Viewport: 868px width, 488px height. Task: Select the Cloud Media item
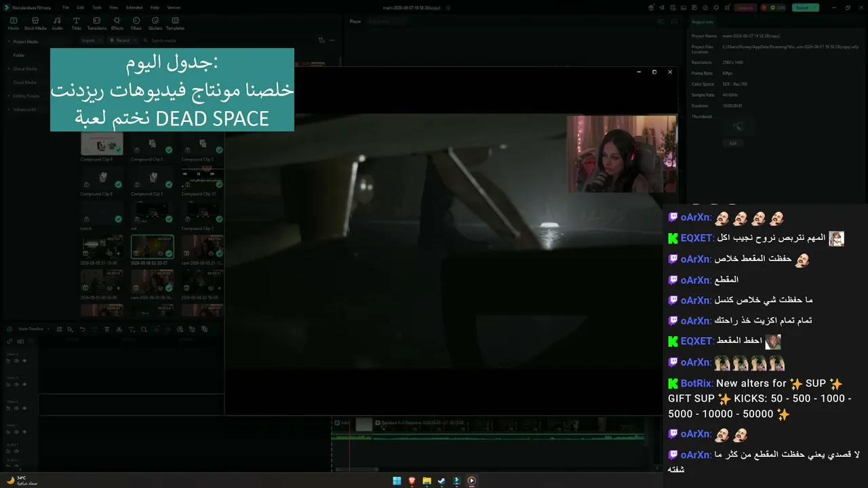(x=25, y=82)
